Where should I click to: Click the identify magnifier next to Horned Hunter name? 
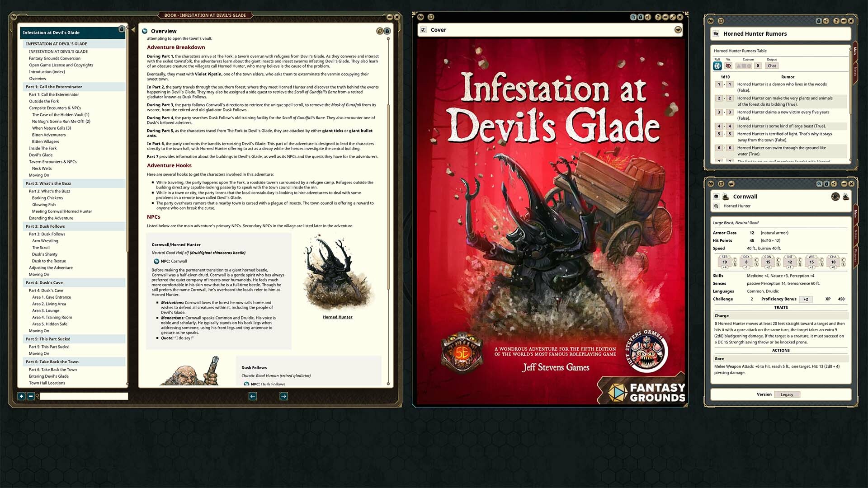(x=717, y=206)
